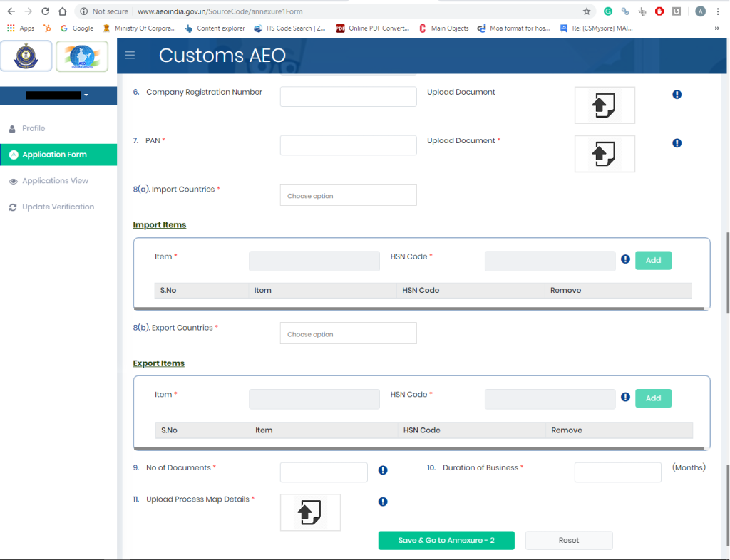View info icon beside export HSN Code
The image size is (730, 560).
(x=625, y=397)
